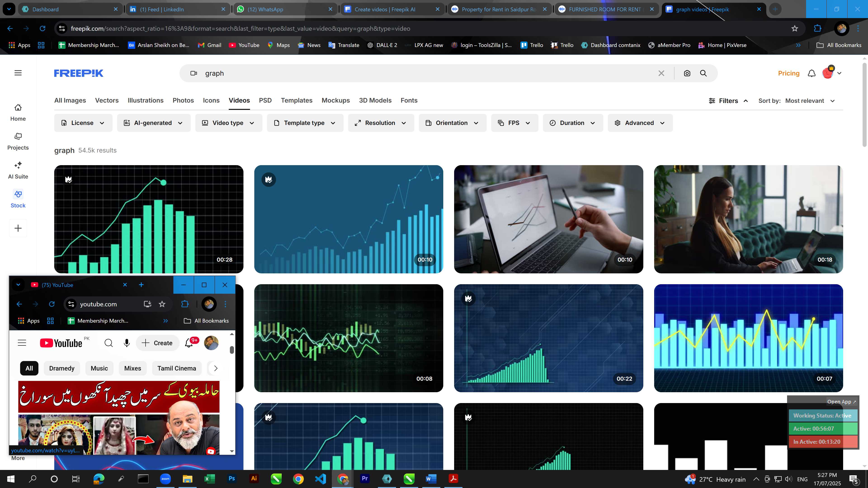Screen dimensions: 868x488
Task: Click the Freepik logo
Action: click(78, 73)
